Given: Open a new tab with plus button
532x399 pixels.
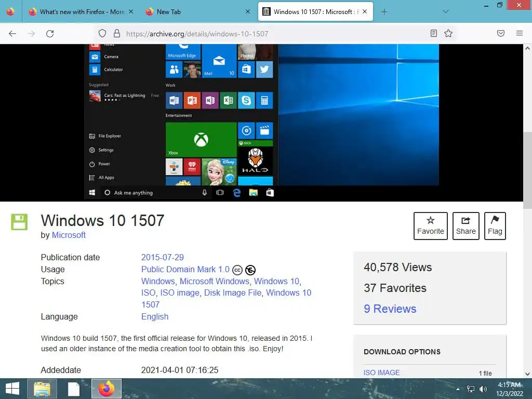Looking at the screenshot, I should point(384,12).
